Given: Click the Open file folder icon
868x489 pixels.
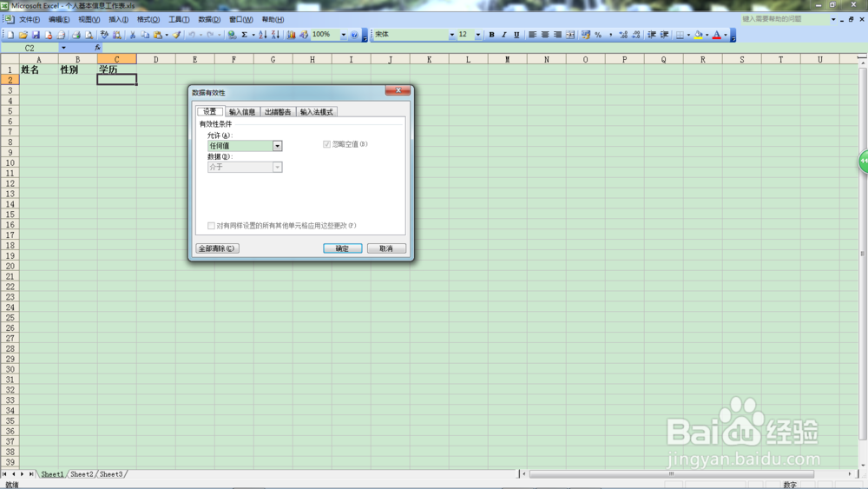Looking at the screenshot, I should pos(23,35).
